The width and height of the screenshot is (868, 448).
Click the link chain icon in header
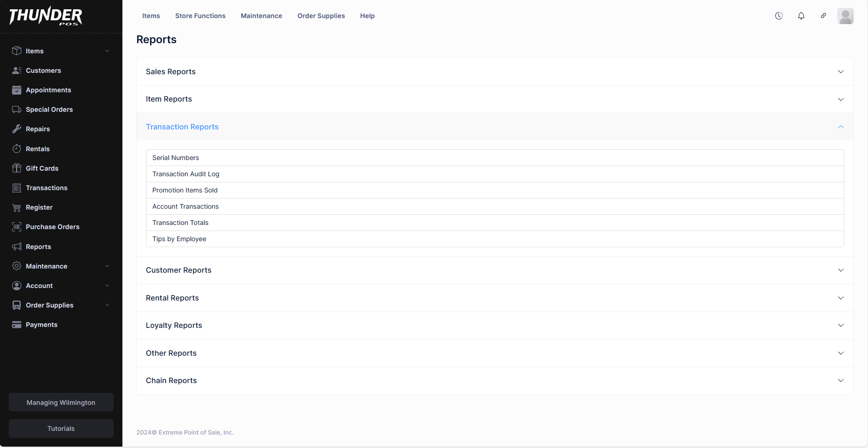pos(823,16)
